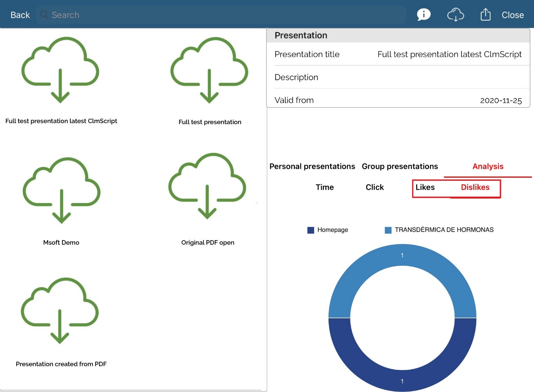The height and width of the screenshot is (392, 534).
Task: Click the info speech bubble icon
Action: 423,15
